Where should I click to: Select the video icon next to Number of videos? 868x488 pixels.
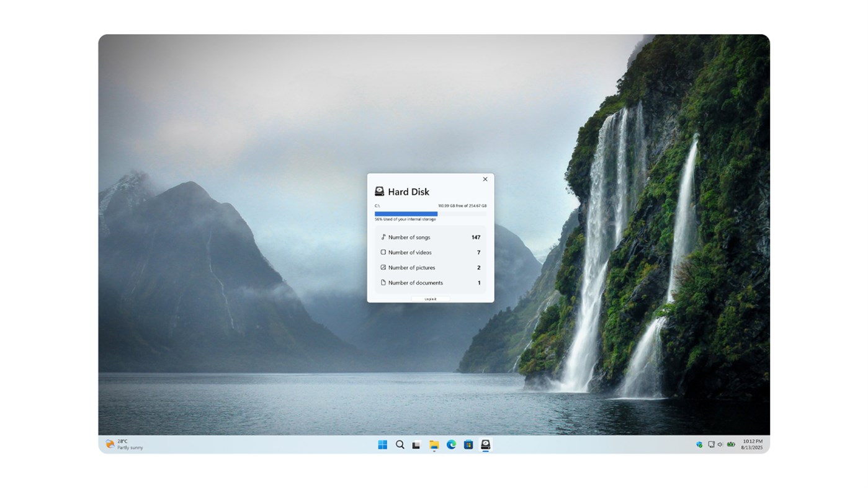pos(382,252)
